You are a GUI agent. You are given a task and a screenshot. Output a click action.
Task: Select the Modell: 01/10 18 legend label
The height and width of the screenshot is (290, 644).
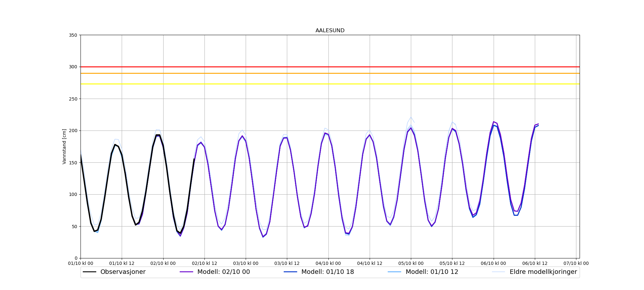(327, 272)
